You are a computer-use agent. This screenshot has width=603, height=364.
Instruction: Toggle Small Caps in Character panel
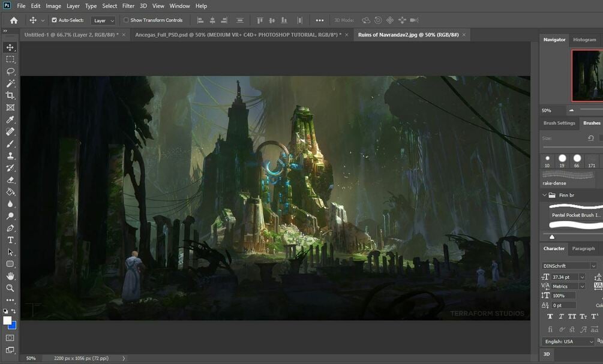[583, 317]
